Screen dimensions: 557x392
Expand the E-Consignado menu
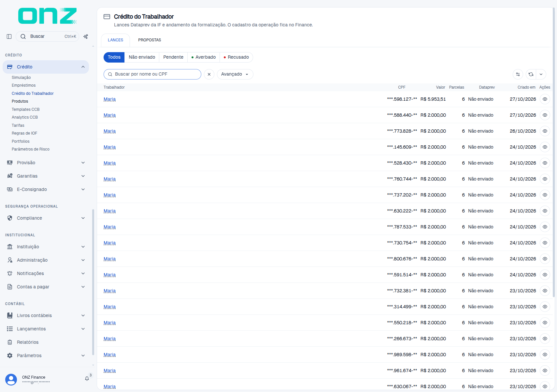(46, 189)
